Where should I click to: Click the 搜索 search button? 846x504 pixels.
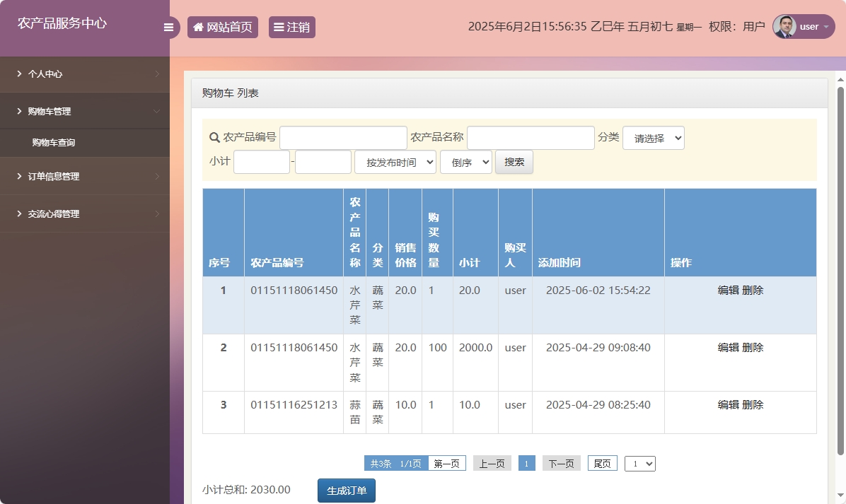514,161
